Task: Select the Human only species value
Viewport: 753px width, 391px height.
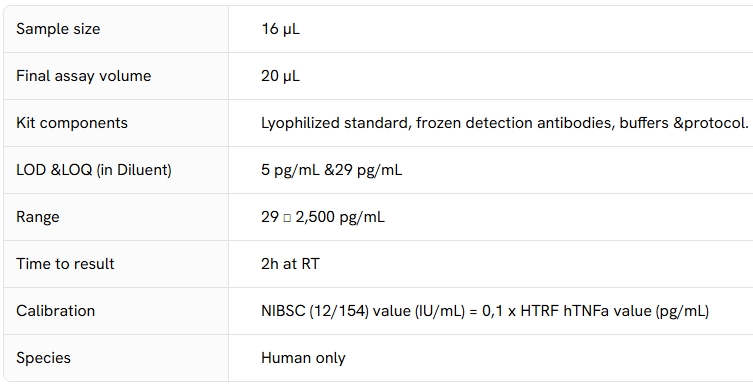Action: (x=303, y=358)
